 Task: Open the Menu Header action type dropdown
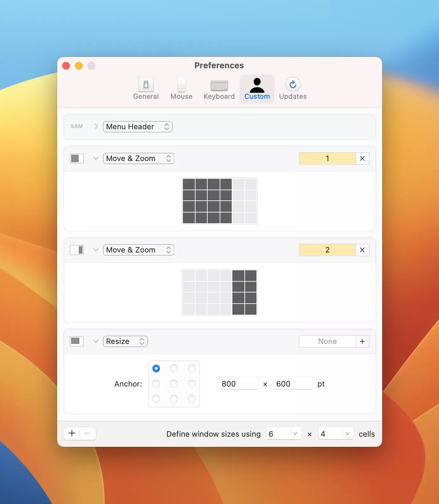tap(137, 127)
